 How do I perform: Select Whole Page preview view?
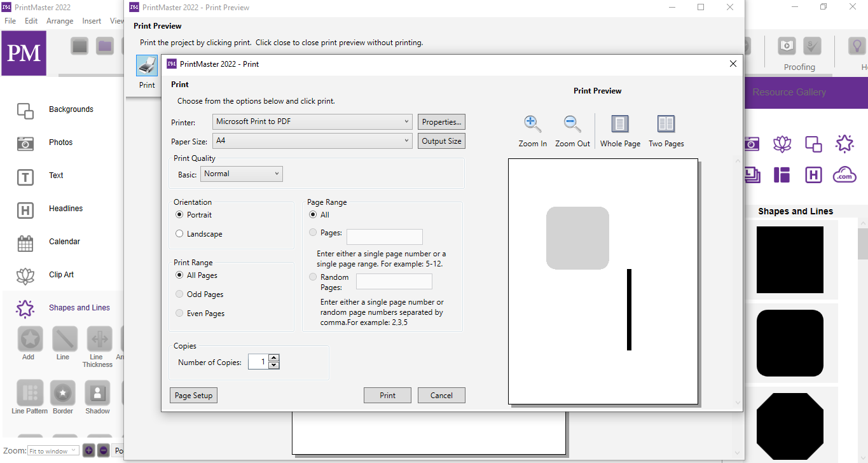point(620,123)
